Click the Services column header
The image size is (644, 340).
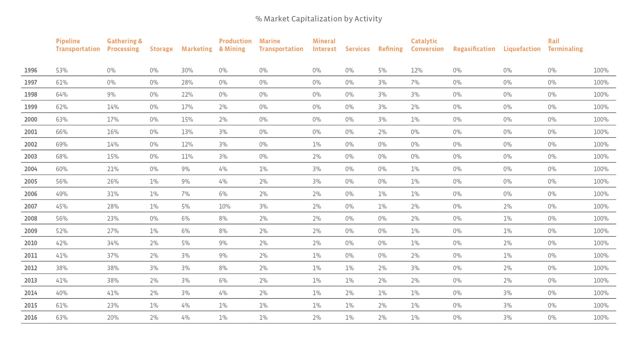pos(358,49)
